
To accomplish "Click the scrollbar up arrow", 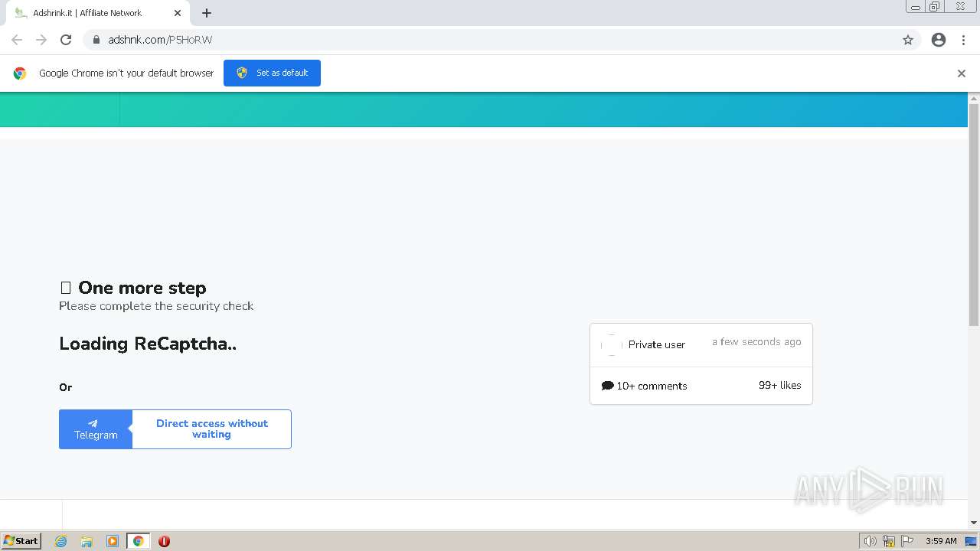I will [974, 98].
